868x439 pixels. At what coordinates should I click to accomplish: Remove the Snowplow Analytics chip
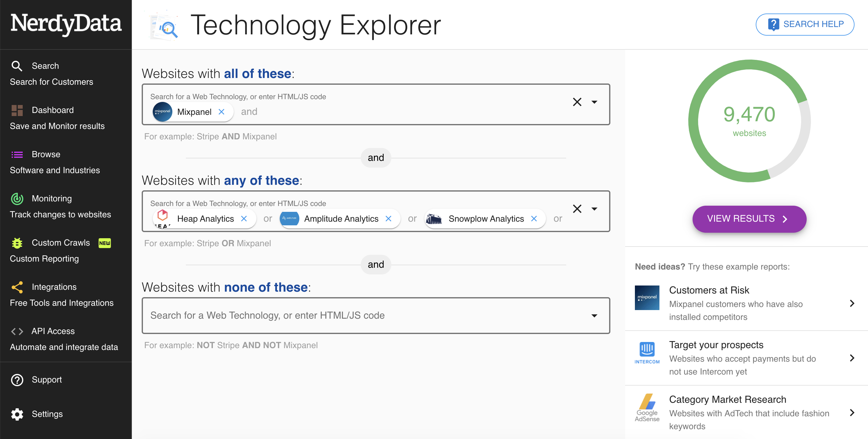(534, 219)
